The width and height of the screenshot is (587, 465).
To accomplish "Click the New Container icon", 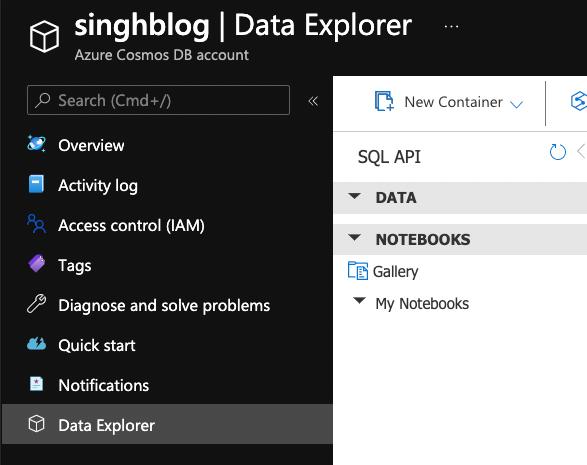I will pos(384,101).
